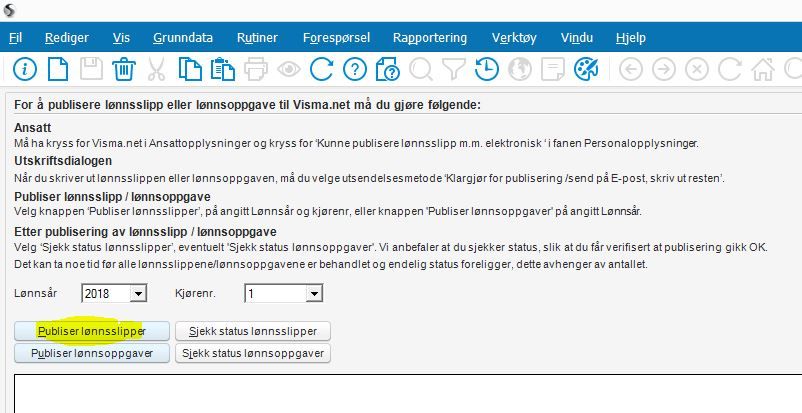Open the Verktøy menu
Screen dimensions: 802x413
coord(514,38)
